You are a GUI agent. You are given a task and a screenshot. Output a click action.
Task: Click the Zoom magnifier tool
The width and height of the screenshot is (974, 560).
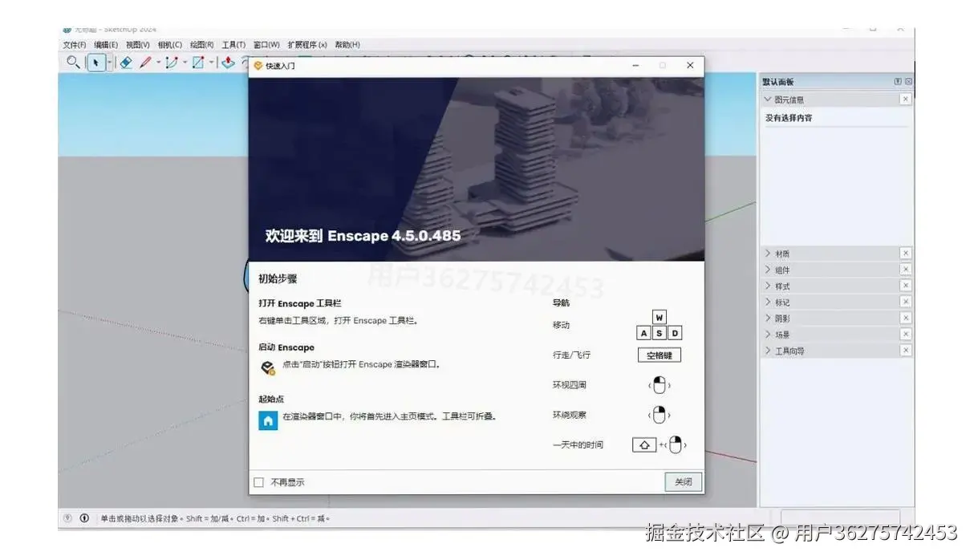[73, 63]
